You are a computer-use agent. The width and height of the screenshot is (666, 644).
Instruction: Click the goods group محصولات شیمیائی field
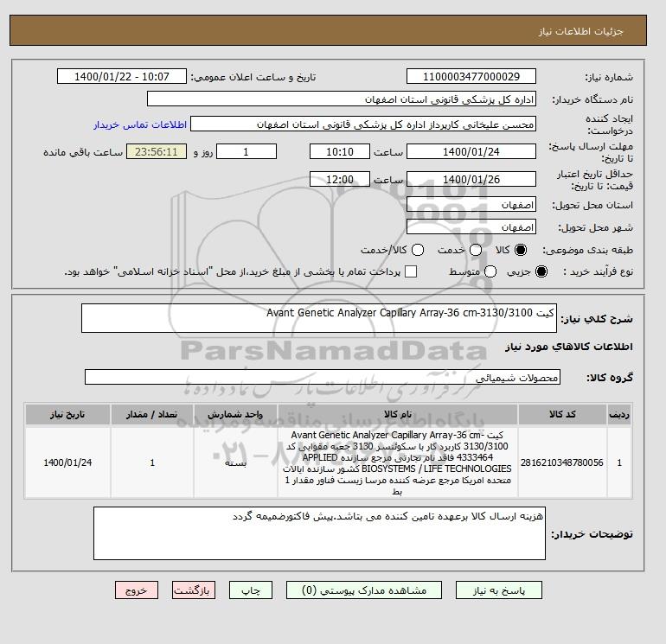pyautogui.click(x=323, y=377)
